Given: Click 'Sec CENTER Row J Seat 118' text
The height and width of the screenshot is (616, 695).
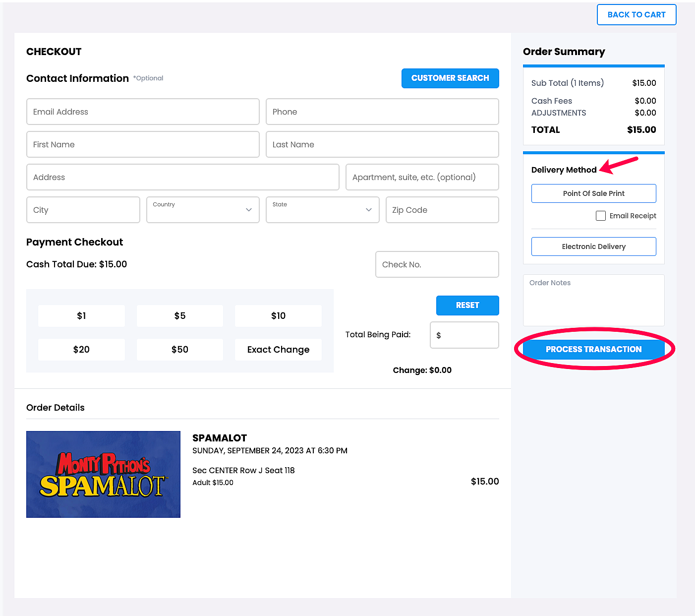Looking at the screenshot, I should [x=243, y=470].
